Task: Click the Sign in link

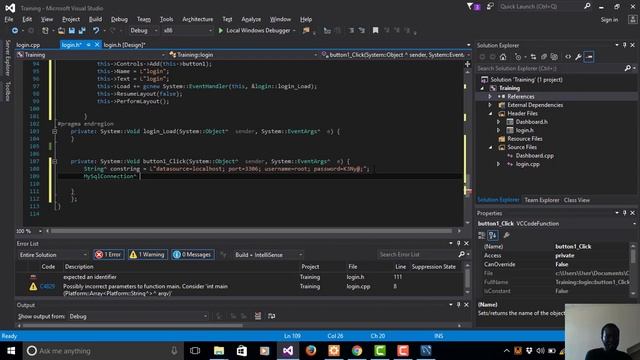Action: (x=609, y=20)
